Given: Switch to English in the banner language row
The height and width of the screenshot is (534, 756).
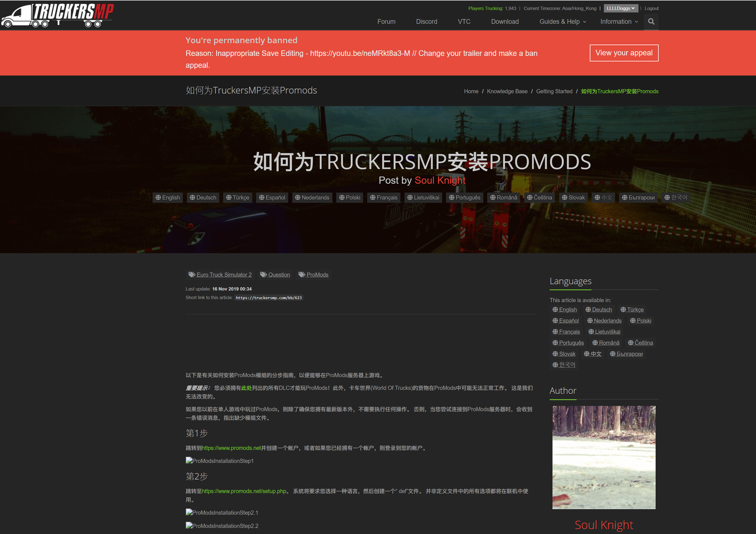Looking at the screenshot, I should tap(168, 197).
